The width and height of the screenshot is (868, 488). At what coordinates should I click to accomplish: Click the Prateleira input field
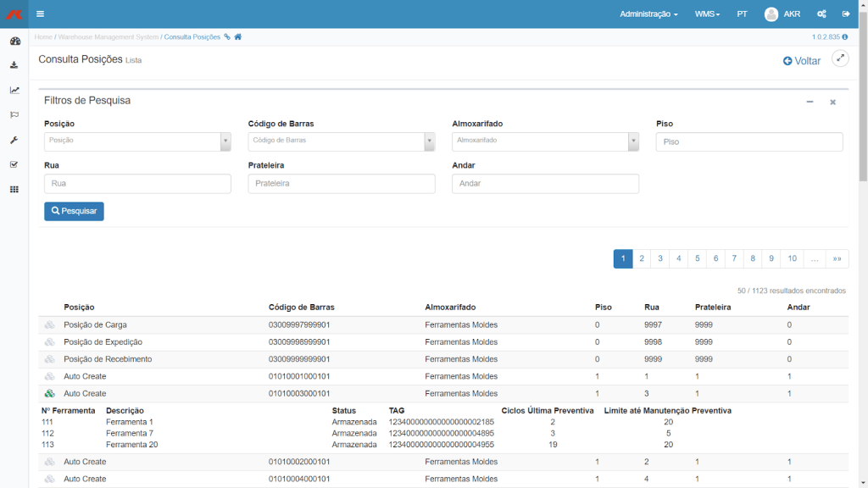point(341,184)
